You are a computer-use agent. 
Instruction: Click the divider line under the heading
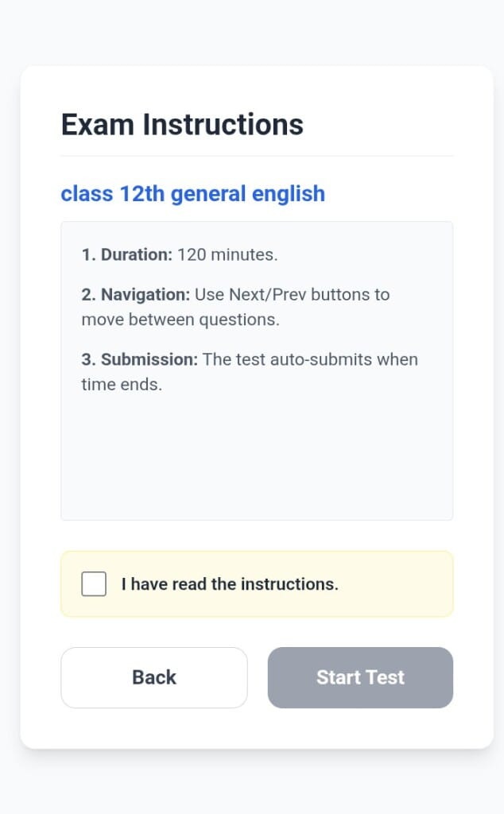click(256, 156)
